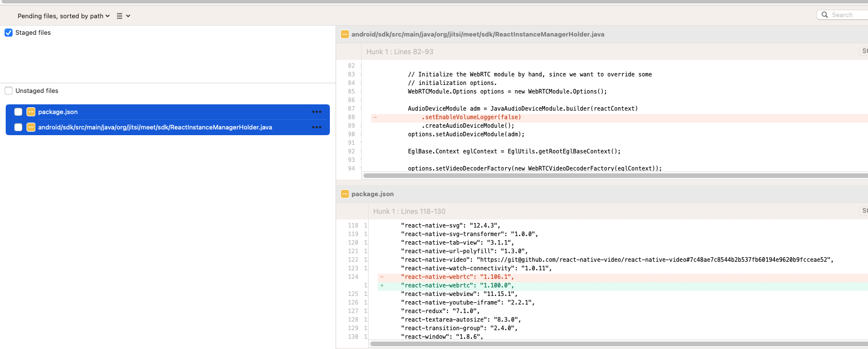The width and height of the screenshot is (868, 349).
Task: Click the modified status badge beside package.json
Action: [x=32, y=112]
